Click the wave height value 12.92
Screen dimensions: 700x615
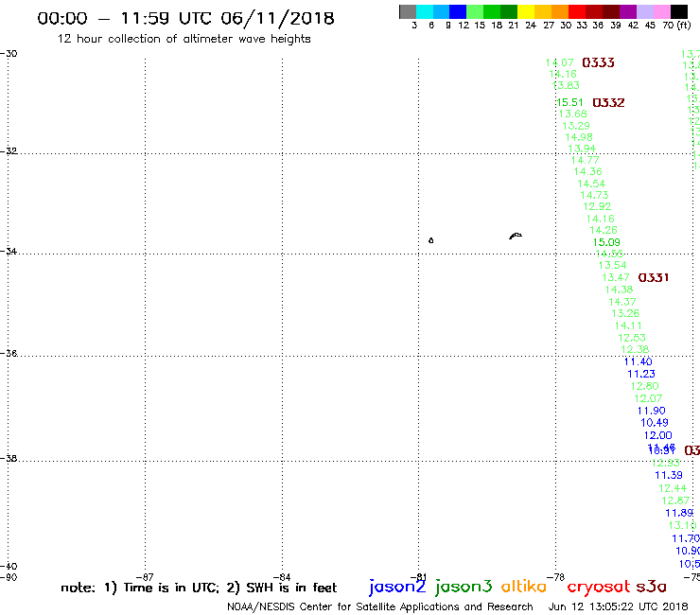pos(597,207)
